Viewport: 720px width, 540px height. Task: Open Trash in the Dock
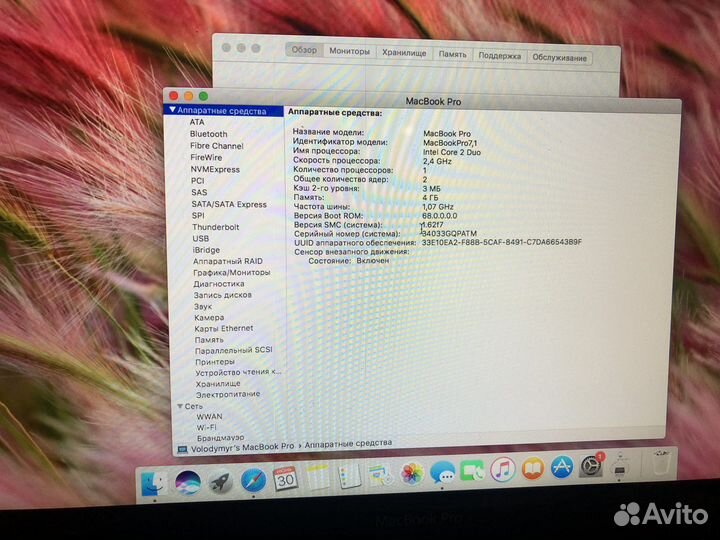[x=660, y=463]
